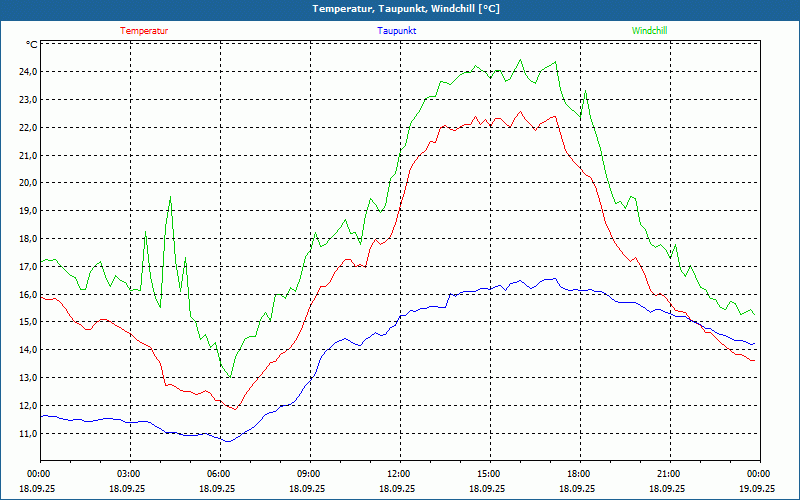The width and height of the screenshot is (800, 500).
Task: Click the 19.09.25 date label
Action: (x=755, y=489)
